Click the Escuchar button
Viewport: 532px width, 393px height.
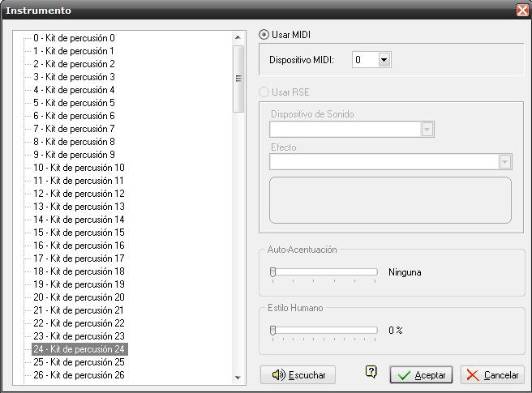tap(298, 374)
